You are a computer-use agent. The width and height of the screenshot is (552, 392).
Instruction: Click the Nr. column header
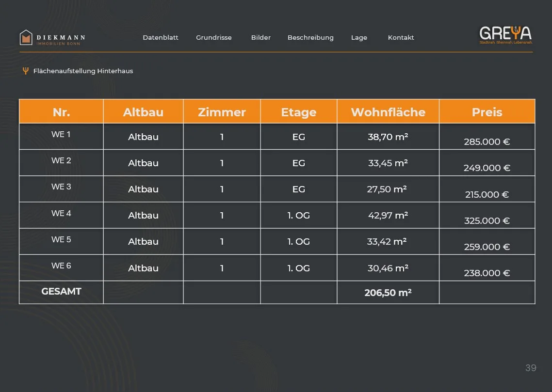point(61,112)
